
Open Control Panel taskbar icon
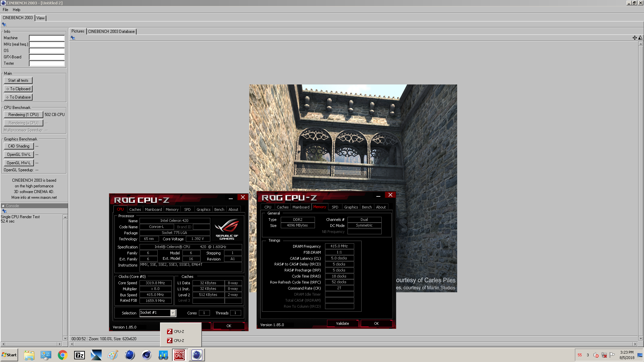pos(46,355)
